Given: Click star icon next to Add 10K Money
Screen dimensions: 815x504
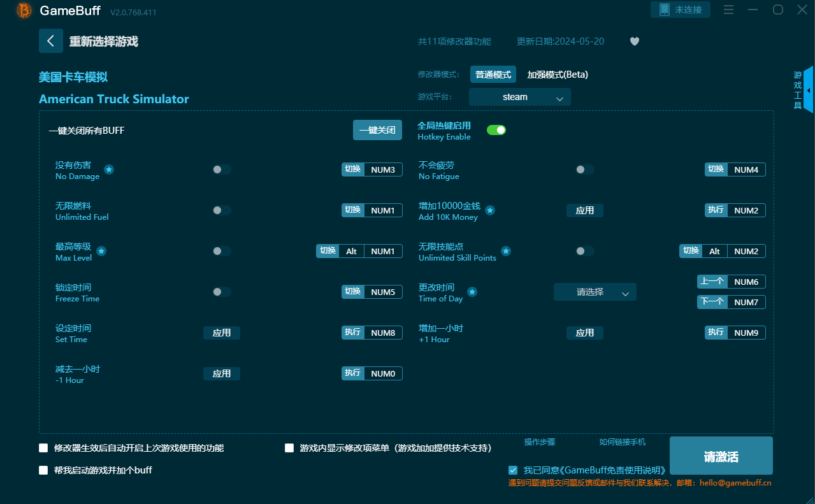Looking at the screenshot, I should [x=490, y=210].
